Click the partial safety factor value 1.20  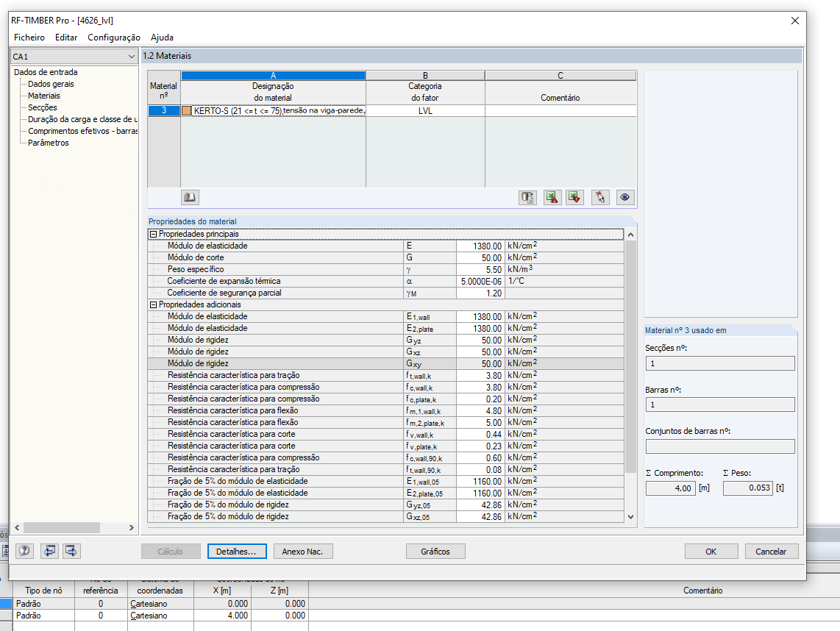[480, 293]
